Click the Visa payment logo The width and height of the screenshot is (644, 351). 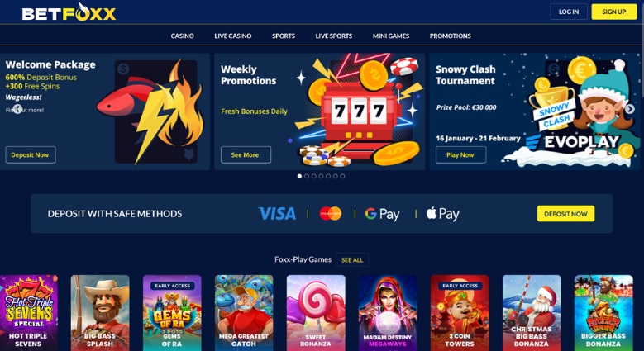pyautogui.click(x=277, y=213)
